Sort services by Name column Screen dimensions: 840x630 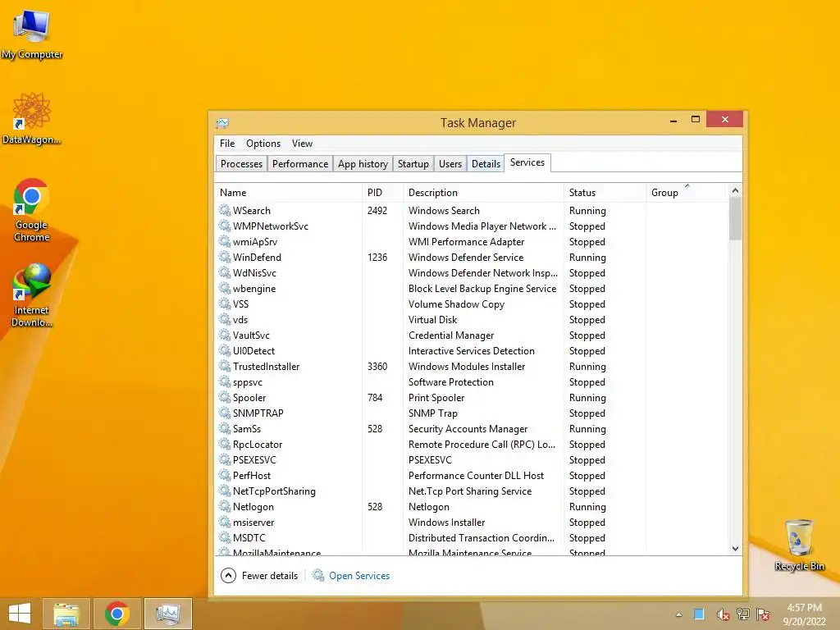coord(288,192)
